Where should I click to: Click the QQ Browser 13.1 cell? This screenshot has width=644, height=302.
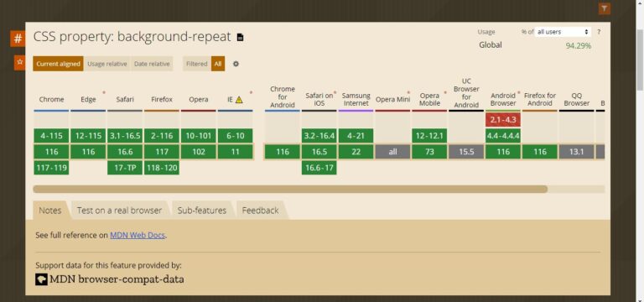click(x=577, y=152)
